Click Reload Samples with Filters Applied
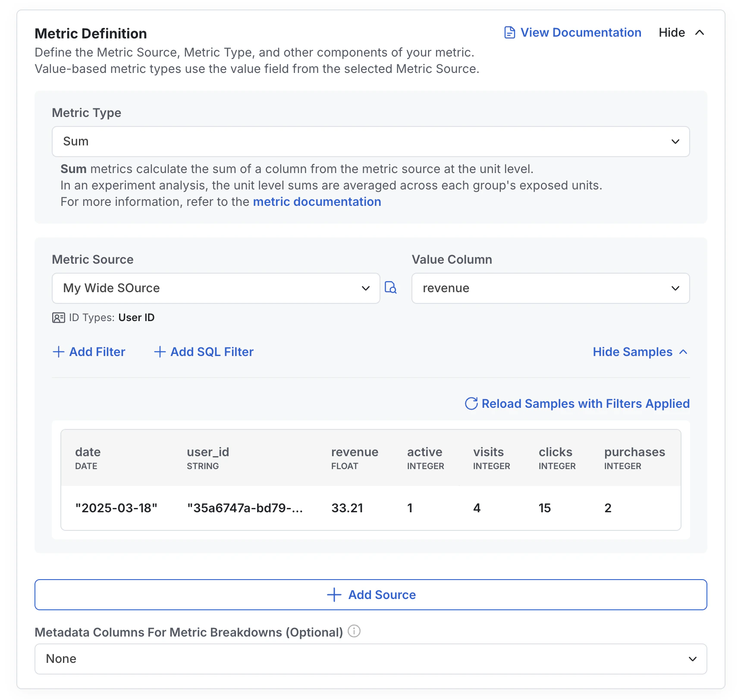 [585, 404]
